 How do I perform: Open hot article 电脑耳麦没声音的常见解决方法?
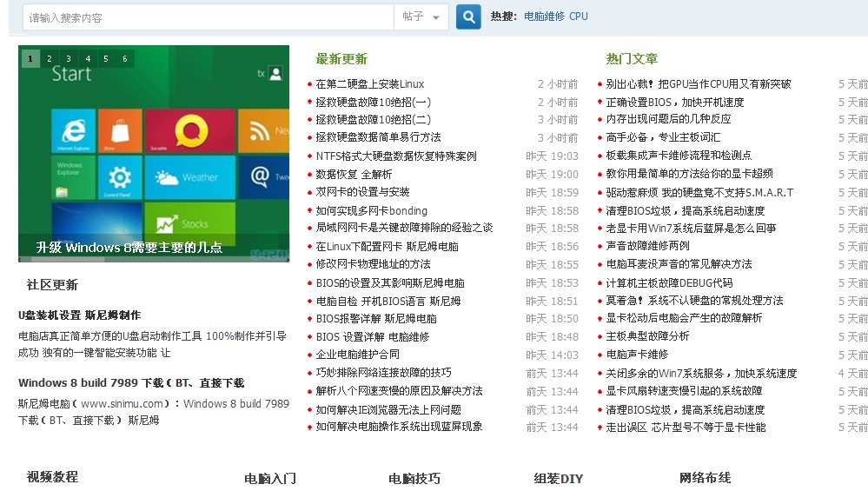[x=679, y=264]
